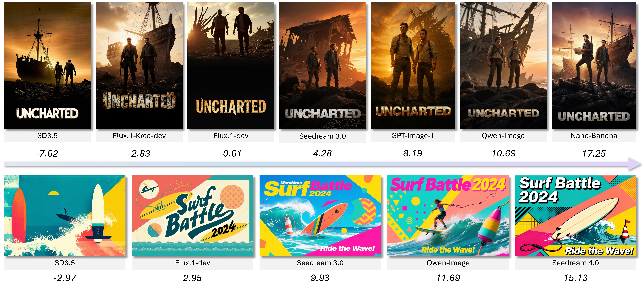Select the Nano-Banana Uncharted poster
Viewport: 644px width, 284px height.
[594, 66]
